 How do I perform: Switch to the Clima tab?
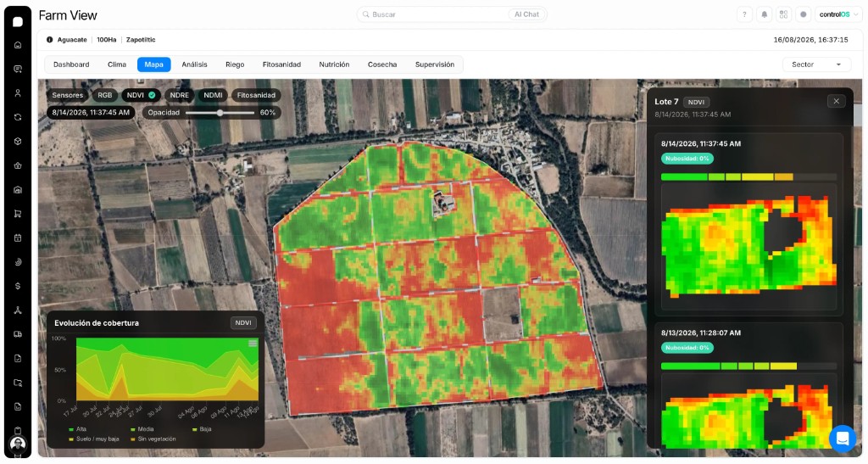click(x=117, y=64)
